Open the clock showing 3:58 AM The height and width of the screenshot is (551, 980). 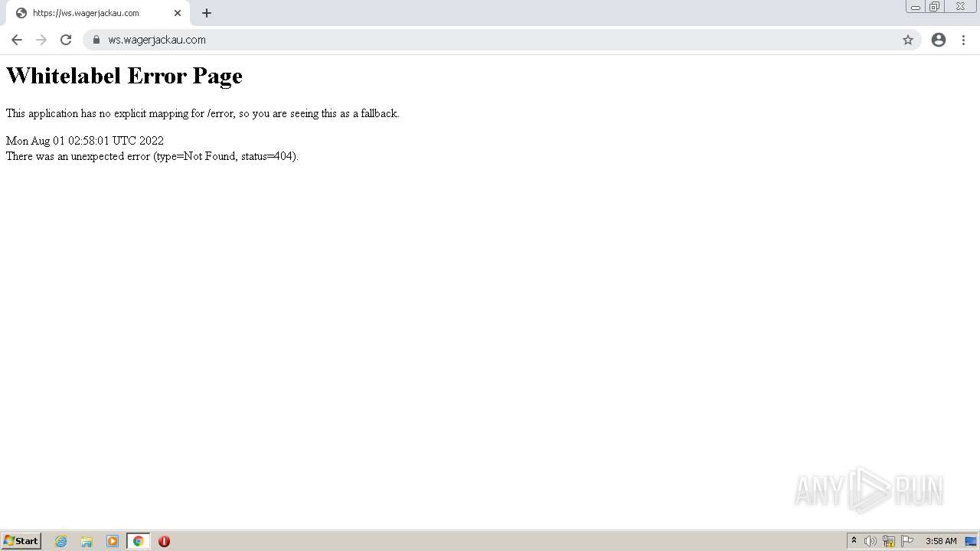[x=941, y=541]
